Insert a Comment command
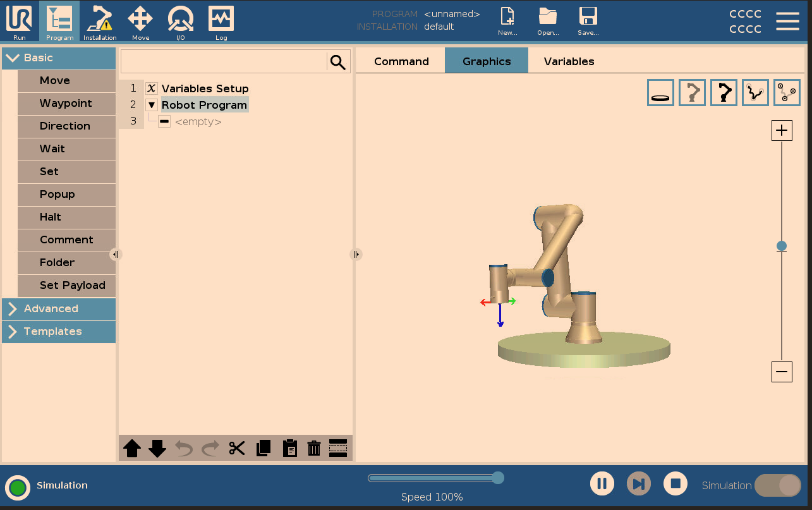Image resolution: width=812 pixels, height=510 pixels. click(x=66, y=240)
